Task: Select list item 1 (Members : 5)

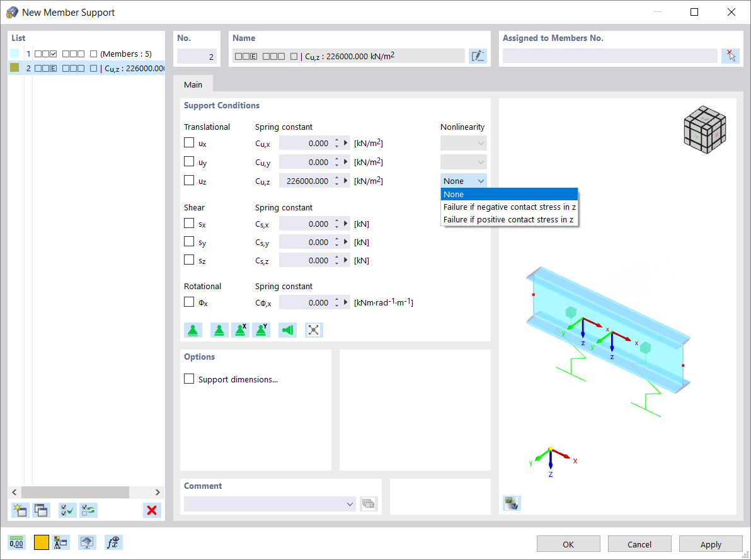Action: pyautogui.click(x=86, y=54)
